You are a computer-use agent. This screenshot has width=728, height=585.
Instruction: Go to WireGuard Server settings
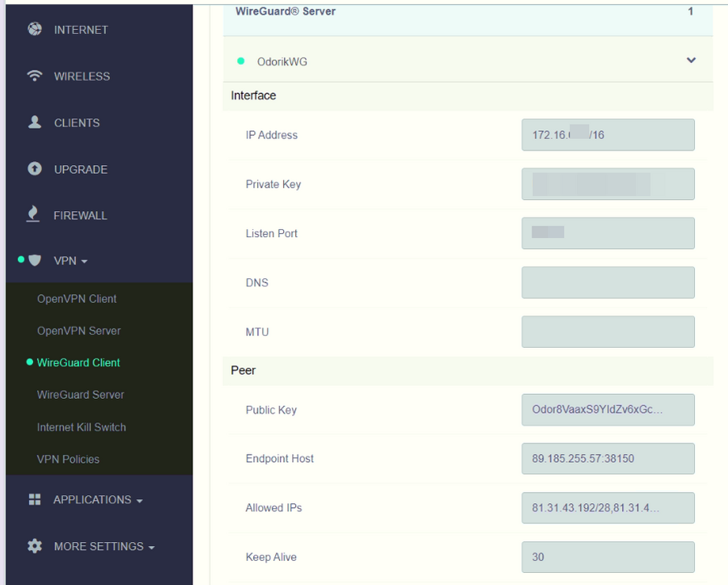tap(80, 395)
